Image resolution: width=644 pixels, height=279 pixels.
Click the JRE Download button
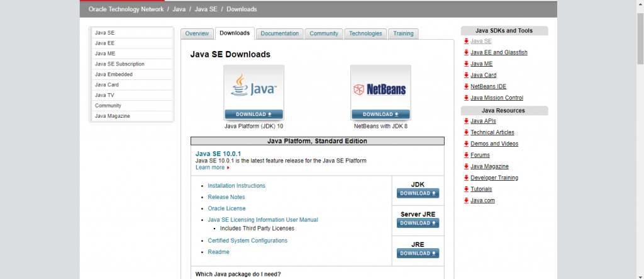pos(418,253)
